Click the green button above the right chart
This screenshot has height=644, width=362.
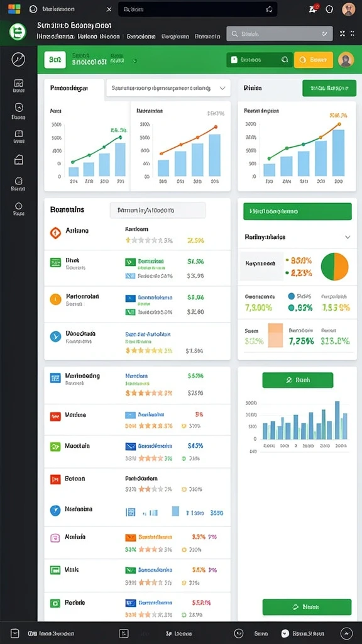[329, 88]
